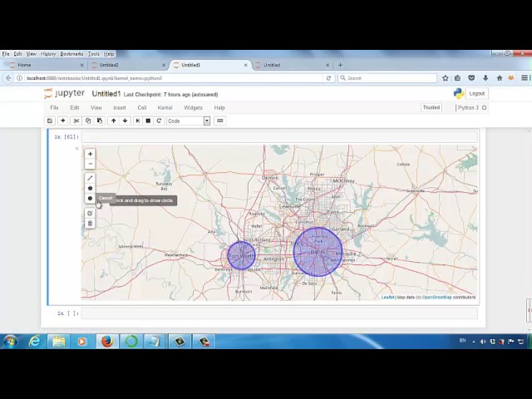The image size is (532, 399).
Task: Cut selected cells with the scissors icon
Action: [x=76, y=121]
